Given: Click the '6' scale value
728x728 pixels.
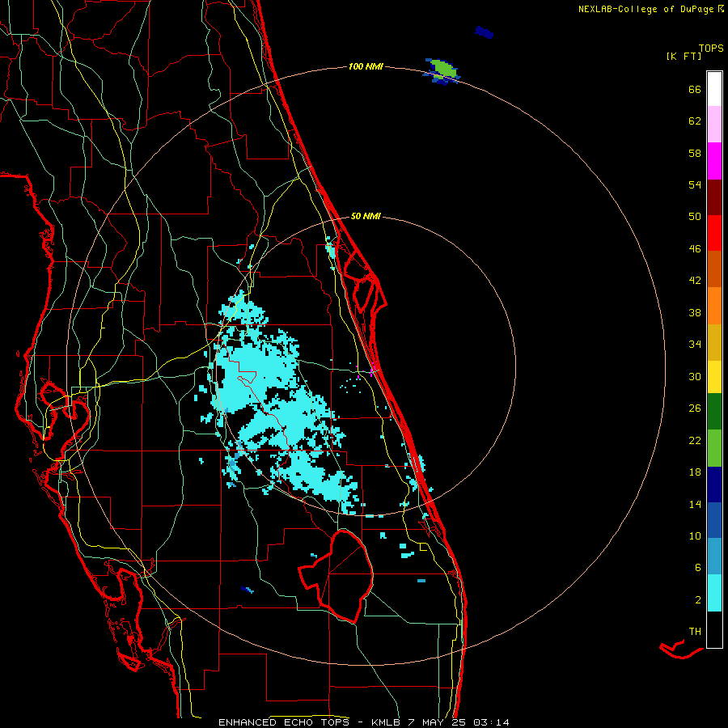Looking at the screenshot, I should pyautogui.click(x=697, y=568).
